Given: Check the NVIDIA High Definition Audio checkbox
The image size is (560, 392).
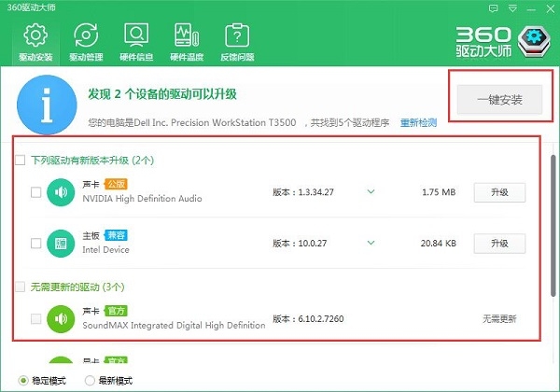Looking at the screenshot, I should pos(35,192).
